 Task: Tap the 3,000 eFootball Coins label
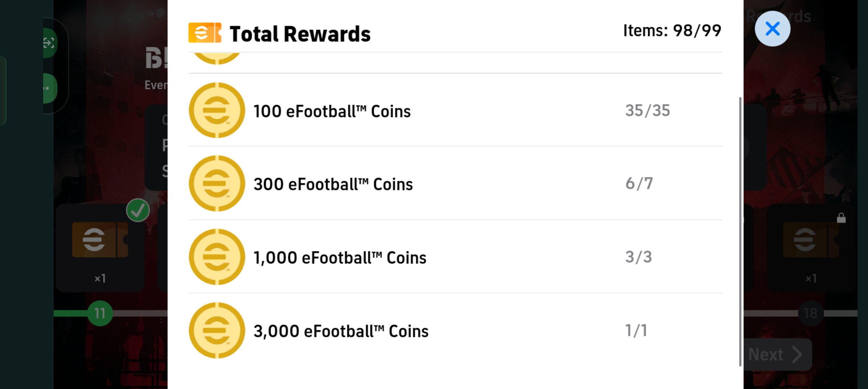(x=341, y=331)
